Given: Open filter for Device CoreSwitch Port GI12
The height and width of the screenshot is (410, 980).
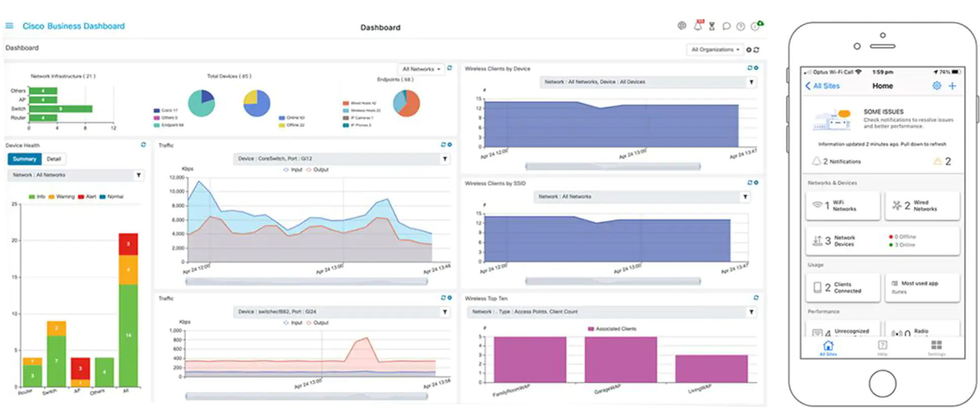Looking at the screenshot, I should point(445,159).
